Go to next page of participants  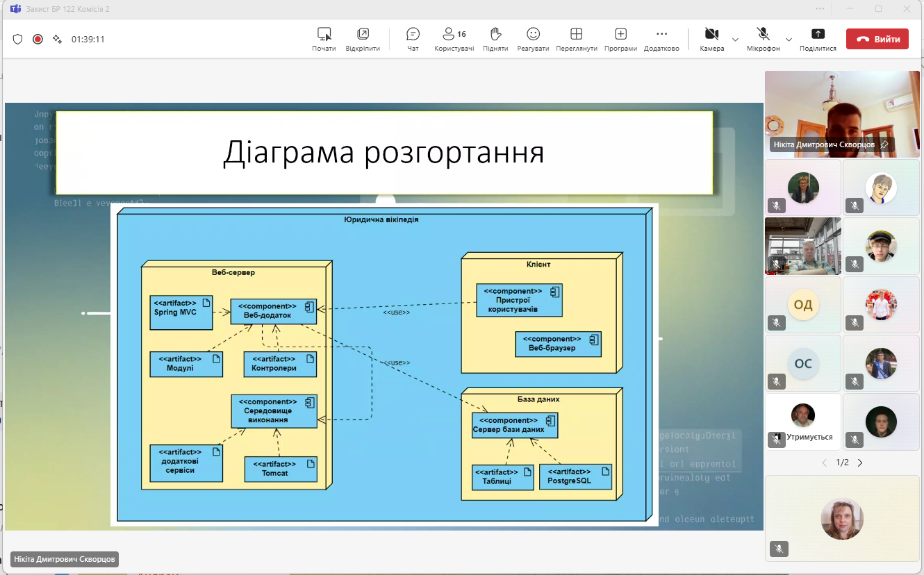click(860, 462)
